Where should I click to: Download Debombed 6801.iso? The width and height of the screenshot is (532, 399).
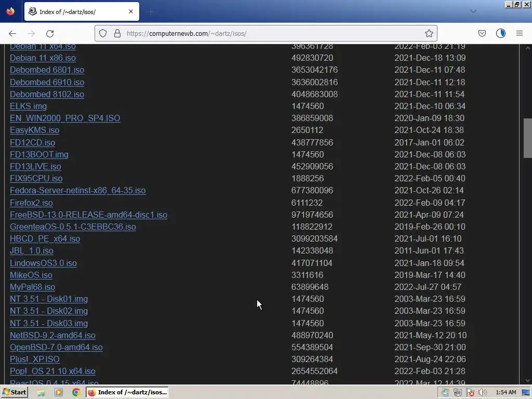(x=47, y=70)
